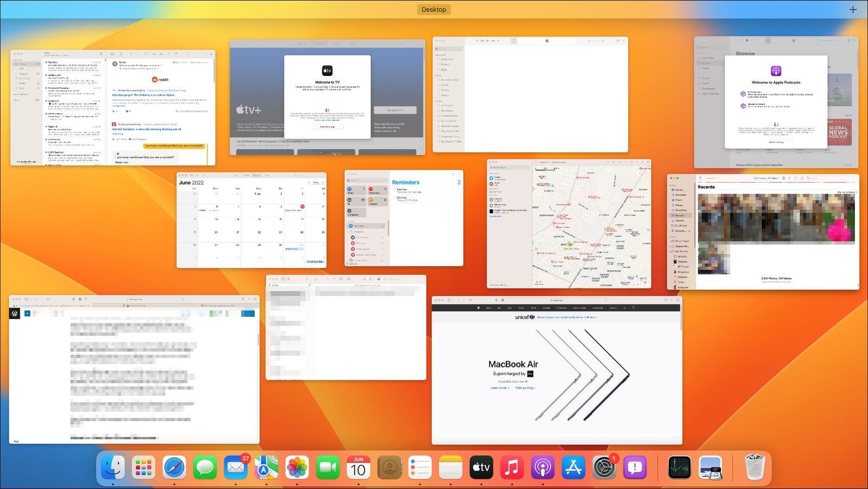Expand My Albums in the Photos sidebar
The width and height of the screenshot is (868, 489).
[669, 251]
